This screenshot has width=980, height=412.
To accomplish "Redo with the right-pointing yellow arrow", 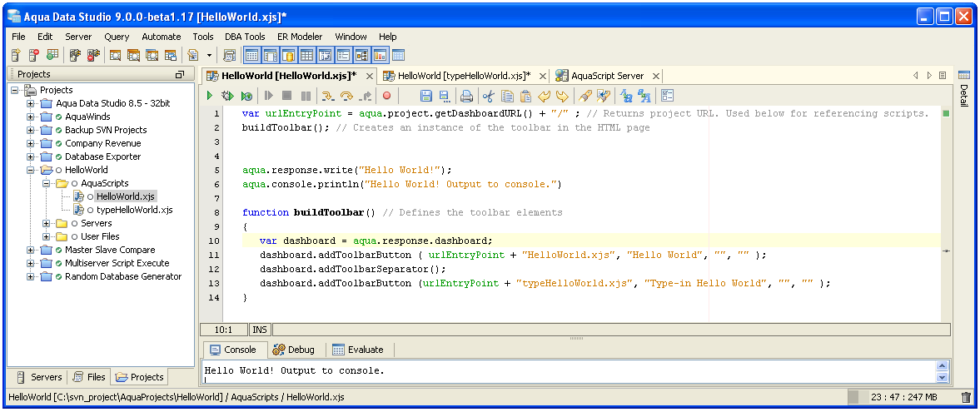I will (x=562, y=96).
